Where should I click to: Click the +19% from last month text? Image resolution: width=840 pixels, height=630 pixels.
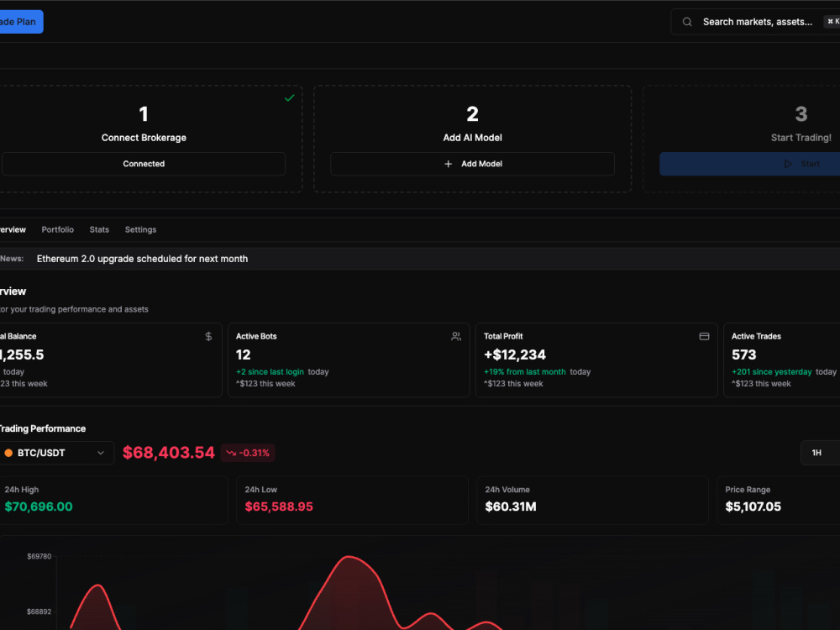525,372
